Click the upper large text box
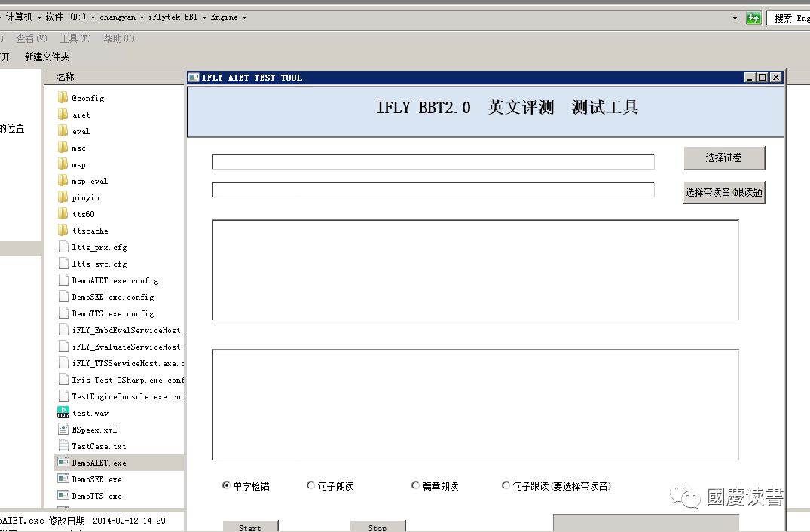 coord(475,270)
